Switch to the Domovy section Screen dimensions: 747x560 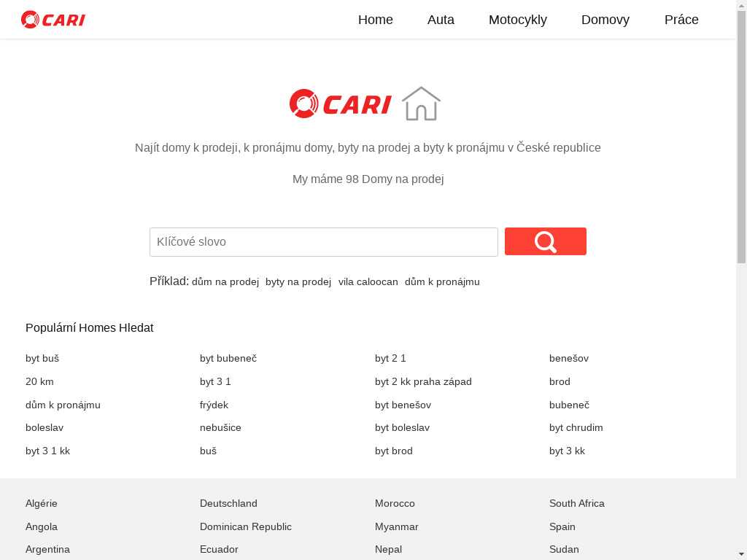click(x=605, y=20)
